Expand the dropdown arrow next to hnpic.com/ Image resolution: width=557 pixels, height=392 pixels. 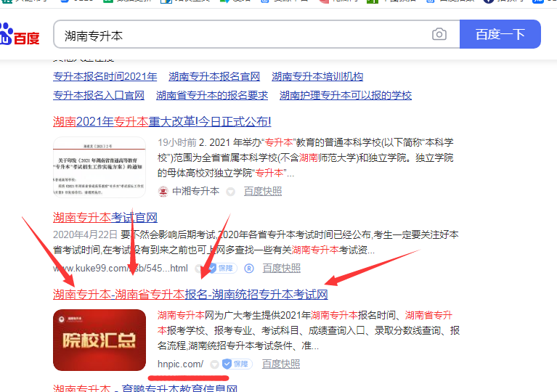coord(214,364)
